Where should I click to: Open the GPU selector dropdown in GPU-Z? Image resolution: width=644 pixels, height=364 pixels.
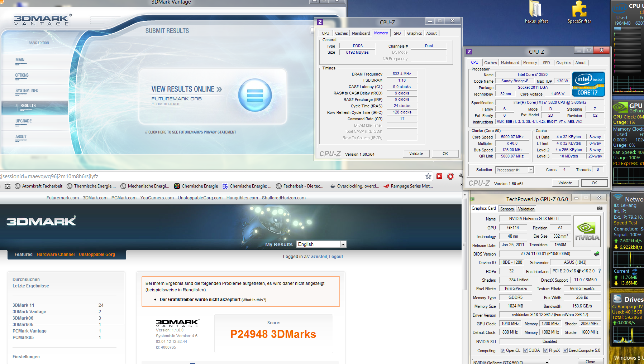point(511,361)
